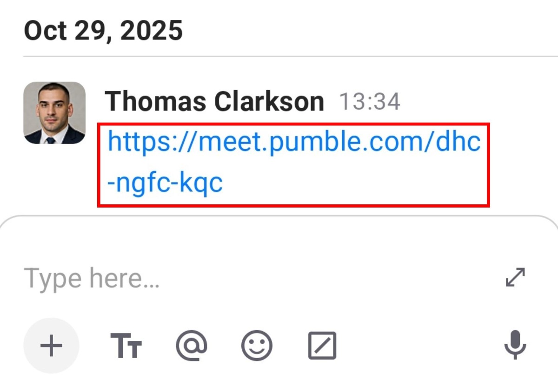
Task: Open the slash shortcuts icon
Action: point(322,346)
